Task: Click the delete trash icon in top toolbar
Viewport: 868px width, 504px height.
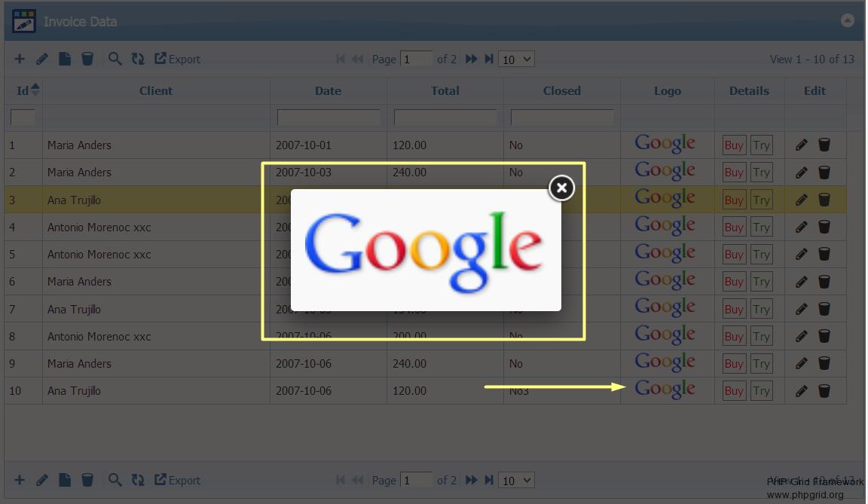Action: point(87,59)
